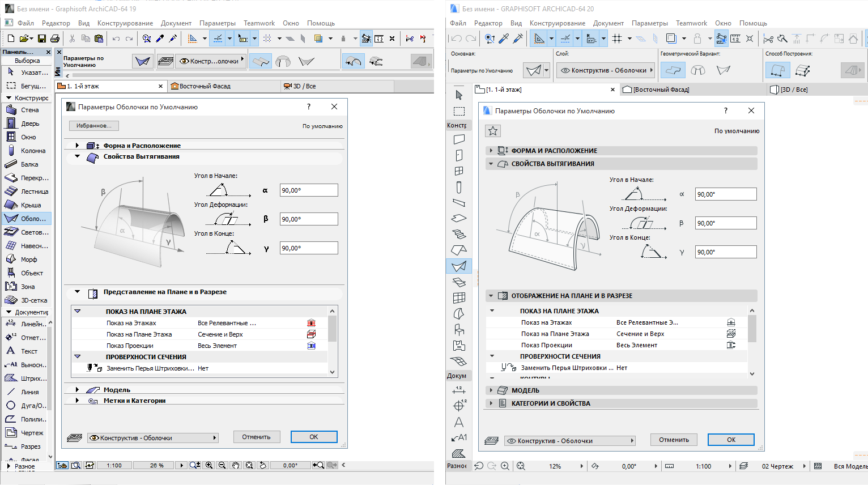Click the γ end angle field in ArchiCAD 20 dialog
The width and height of the screenshot is (868, 485).
tap(726, 252)
